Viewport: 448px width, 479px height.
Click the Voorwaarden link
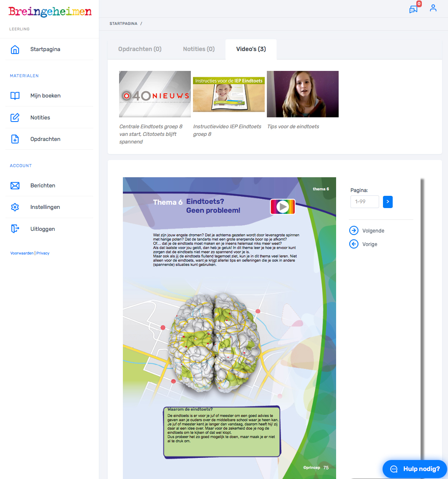click(22, 253)
